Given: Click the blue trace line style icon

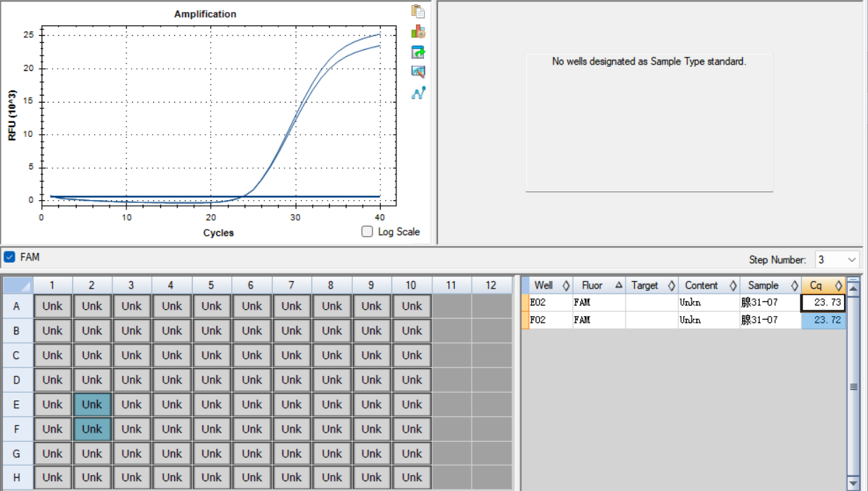Looking at the screenshot, I should [418, 92].
